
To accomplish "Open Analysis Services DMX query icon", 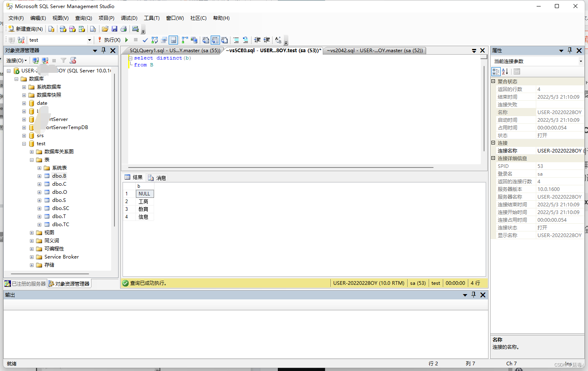I will click(x=72, y=29).
